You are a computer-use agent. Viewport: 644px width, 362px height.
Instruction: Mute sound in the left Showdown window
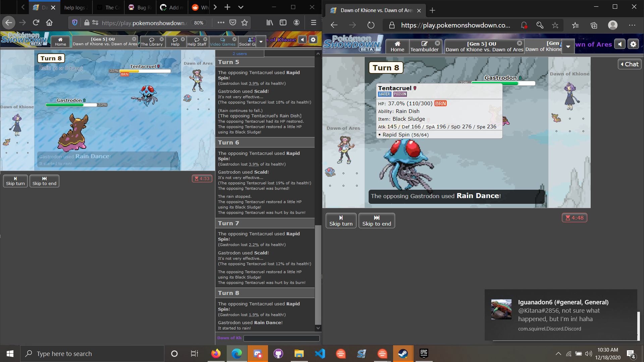[303, 40]
